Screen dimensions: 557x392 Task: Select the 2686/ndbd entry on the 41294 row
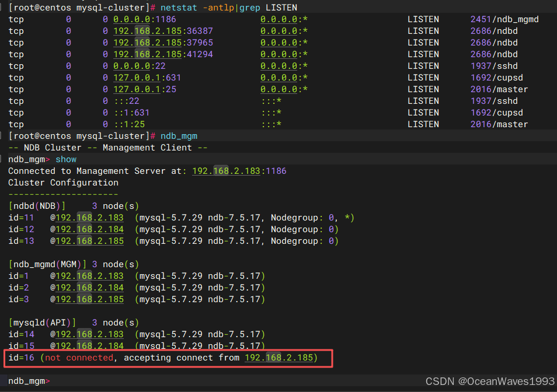tap(494, 54)
